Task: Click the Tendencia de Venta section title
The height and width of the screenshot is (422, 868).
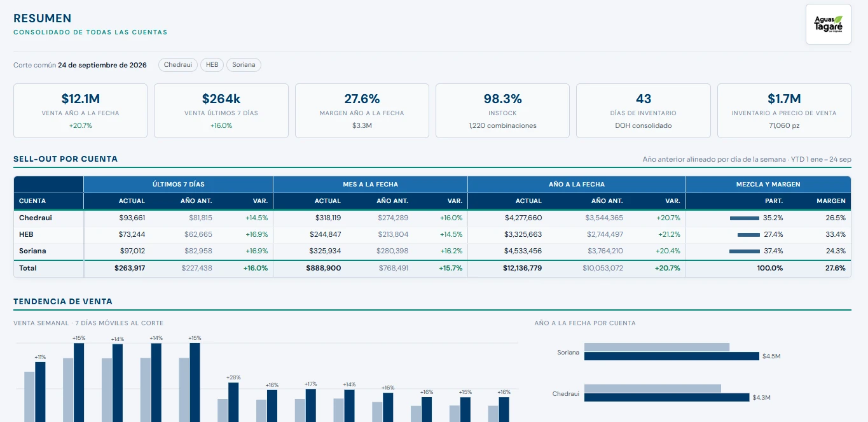Action: coord(63,302)
